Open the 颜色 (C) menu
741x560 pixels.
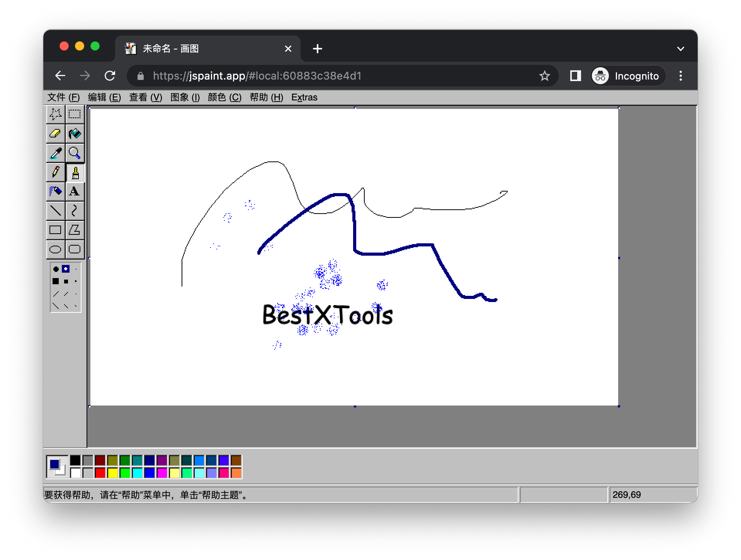(224, 97)
